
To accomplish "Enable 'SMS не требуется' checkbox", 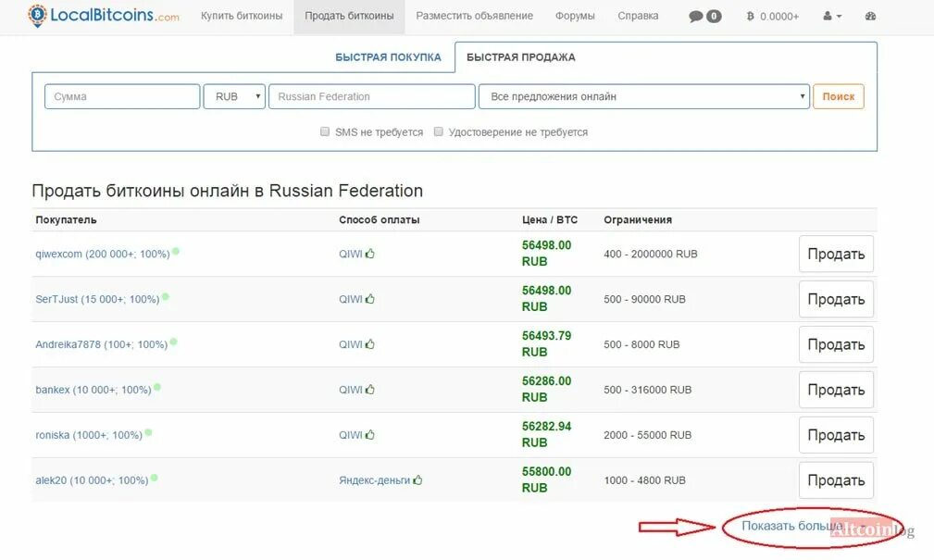I will click(325, 131).
